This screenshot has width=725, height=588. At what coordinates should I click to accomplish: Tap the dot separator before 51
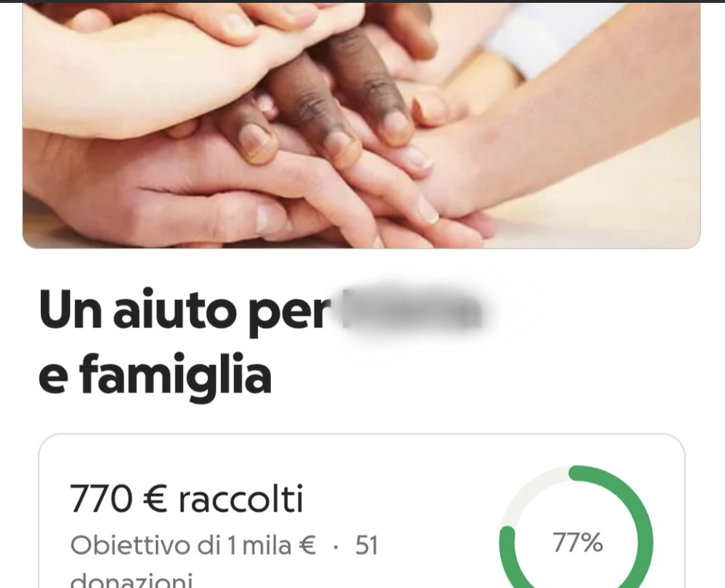pos(335,547)
